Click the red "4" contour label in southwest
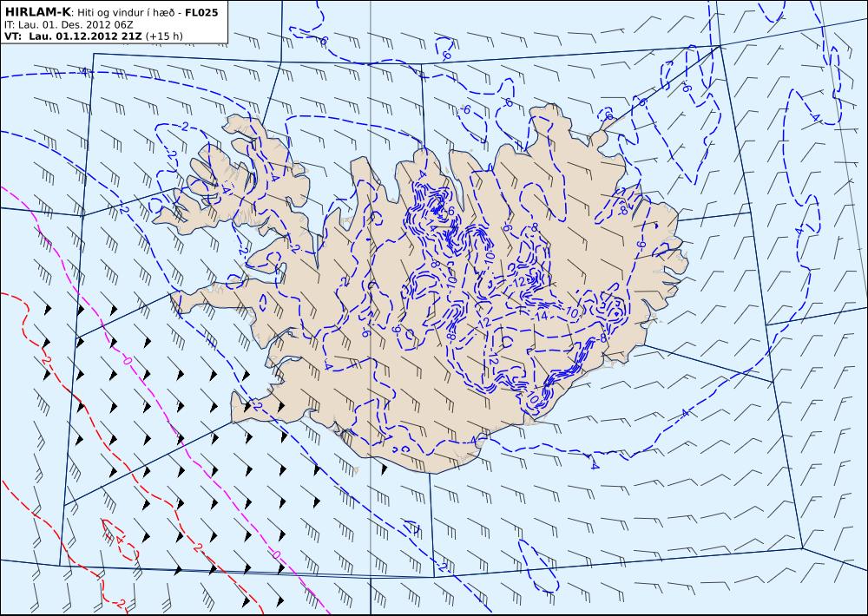This screenshot has height=616, width=868. click(x=120, y=539)
